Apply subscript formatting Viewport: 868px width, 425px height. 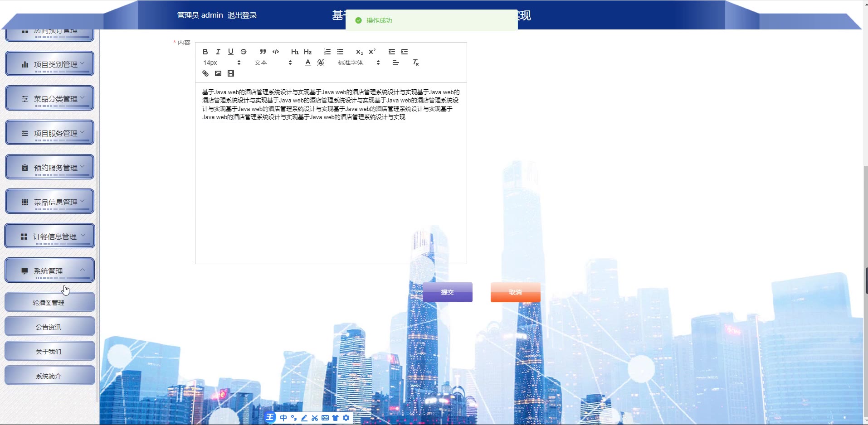click(360, 52)
